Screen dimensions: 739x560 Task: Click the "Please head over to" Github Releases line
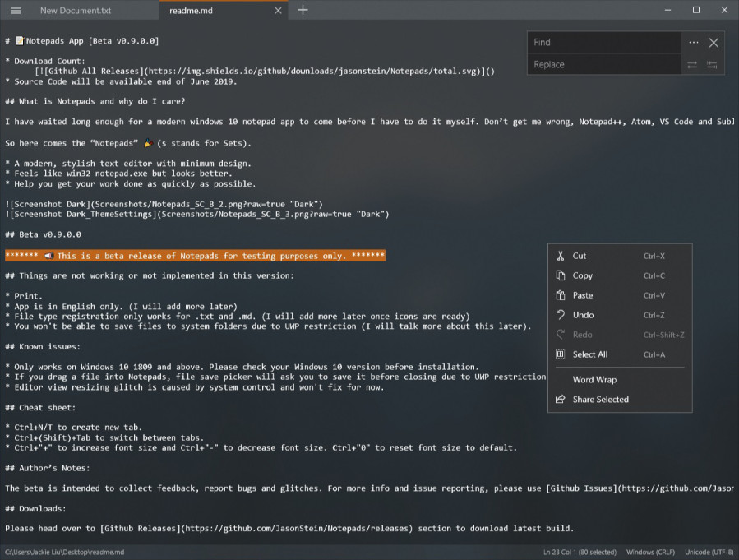(x=289, y=529)
